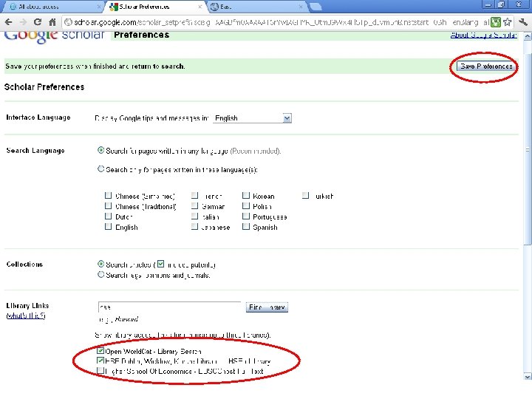Select search pages written in any language
532x399 pixels.
[100, 150]
